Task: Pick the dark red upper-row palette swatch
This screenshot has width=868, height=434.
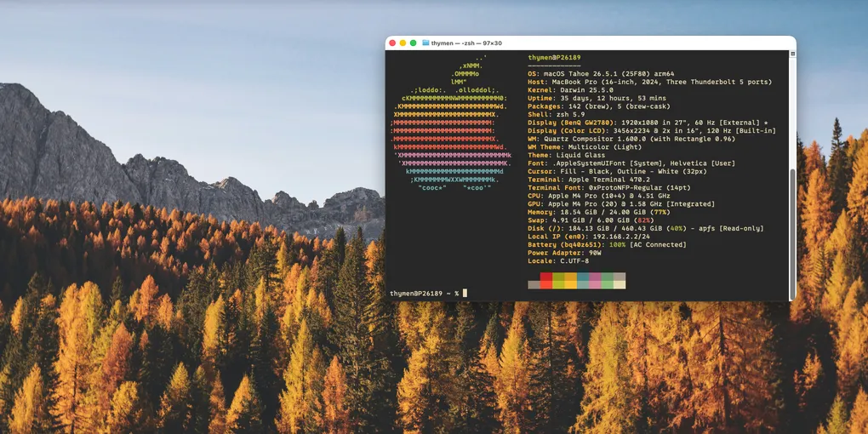Action: [x=546, y=277]
